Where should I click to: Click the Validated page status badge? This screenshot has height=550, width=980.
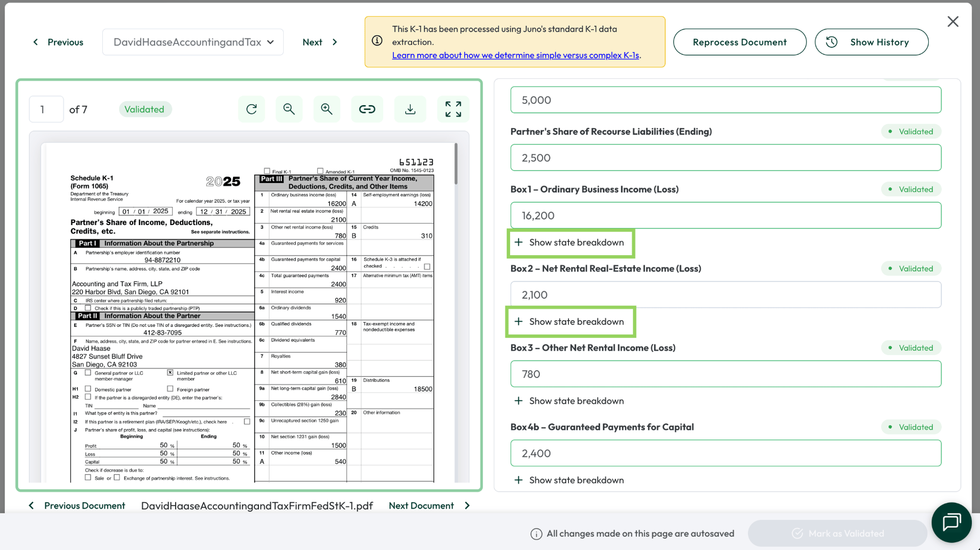(x=144, y=109)
